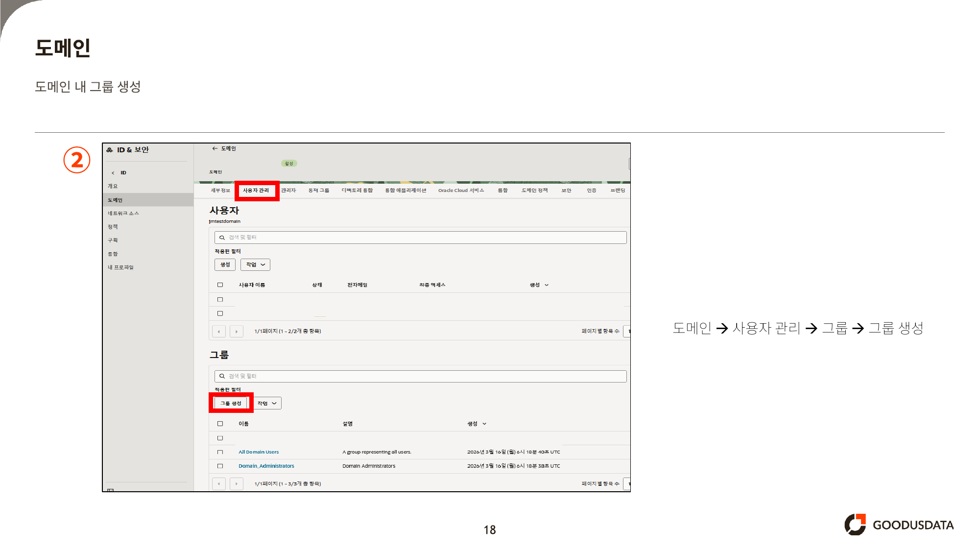
Task: Open groups 페이지별 항목 수 selector
Action: coord(626,484)
